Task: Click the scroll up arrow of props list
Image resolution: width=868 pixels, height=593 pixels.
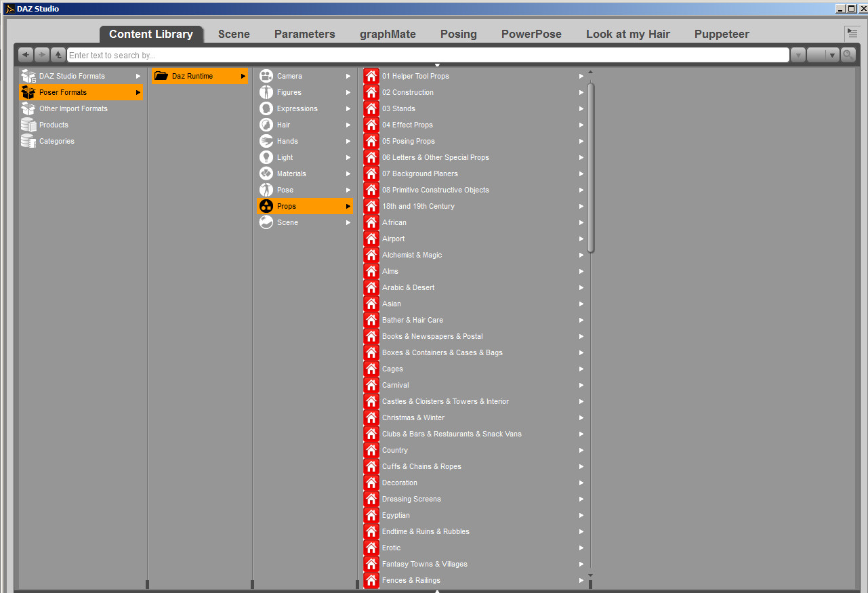Action: [590, 73]
